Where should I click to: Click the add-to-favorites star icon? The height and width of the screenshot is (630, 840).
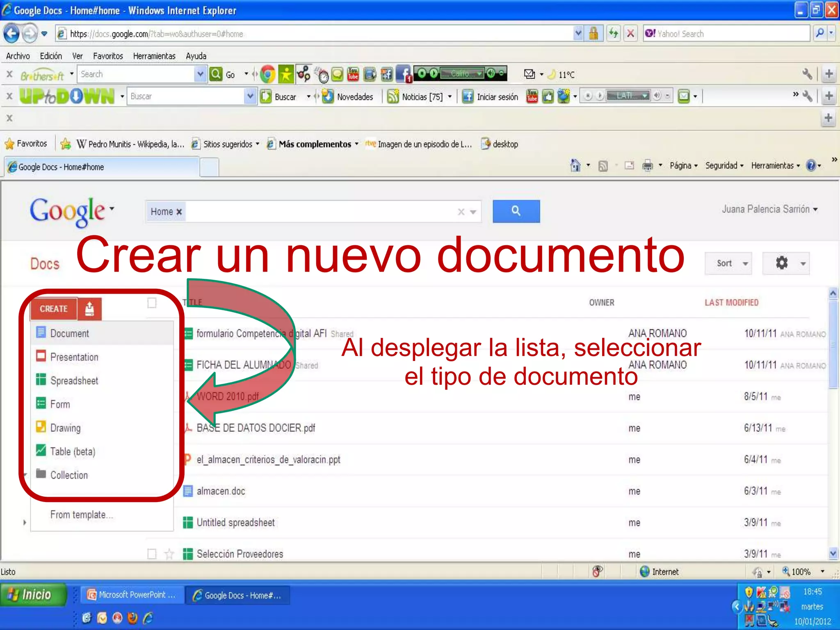[65, 144]
